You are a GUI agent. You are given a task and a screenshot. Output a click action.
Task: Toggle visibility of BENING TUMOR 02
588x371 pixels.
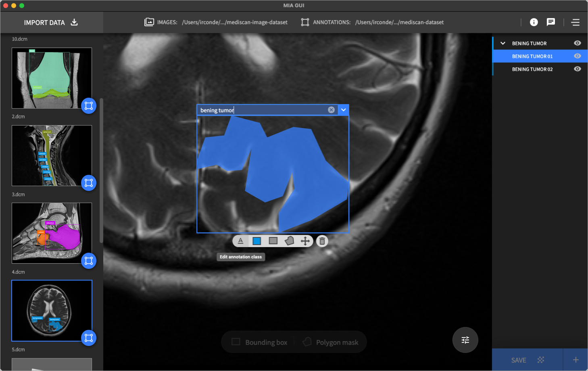578,69
